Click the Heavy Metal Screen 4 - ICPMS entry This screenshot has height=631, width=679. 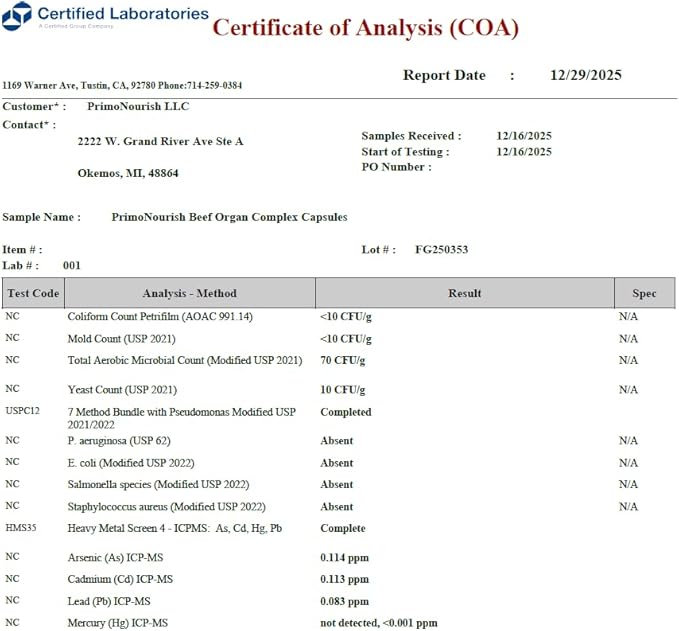[175, 528]
